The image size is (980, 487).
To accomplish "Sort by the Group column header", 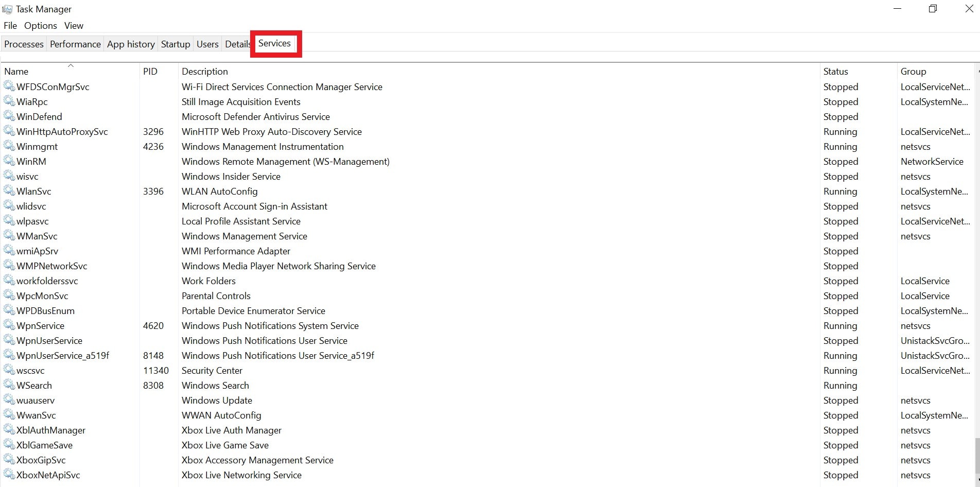I will 936,71.
